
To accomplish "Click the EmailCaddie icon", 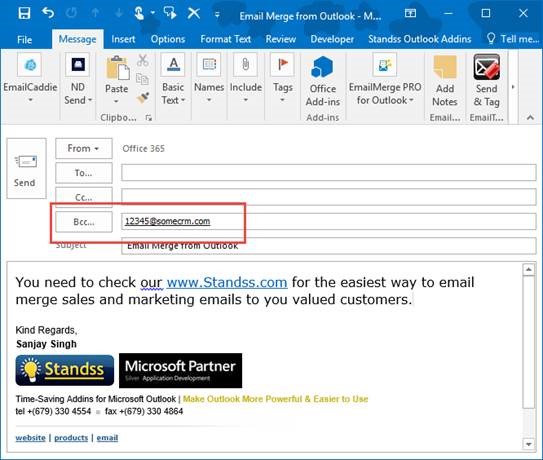I will [30, 65].
